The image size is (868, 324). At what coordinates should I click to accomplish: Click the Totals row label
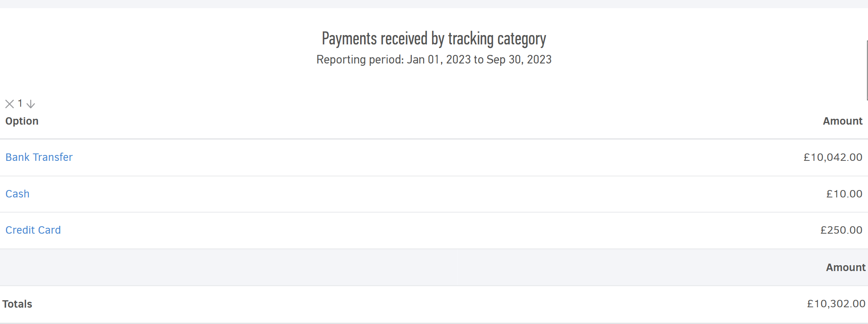pos(17,304)
